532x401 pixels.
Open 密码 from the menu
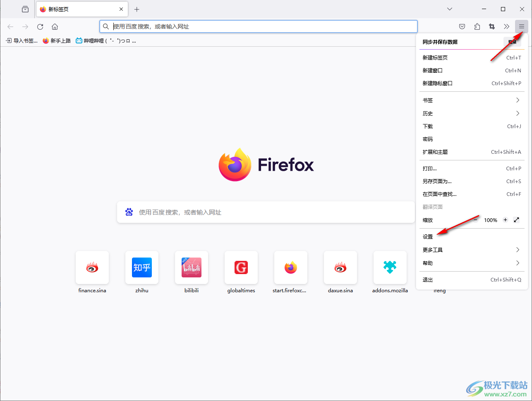click(472, 139)
